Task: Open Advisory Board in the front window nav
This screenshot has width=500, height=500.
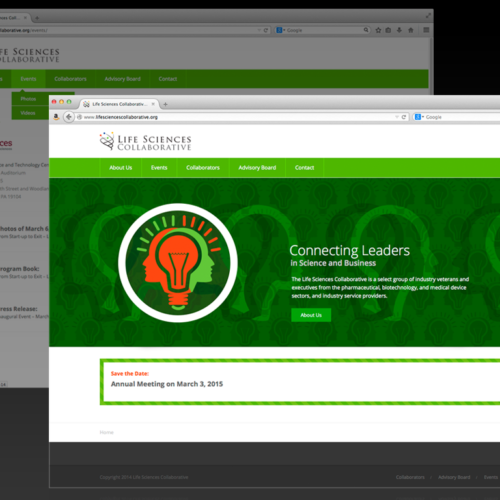Action: pyautogui.click(x=257, y=168)
